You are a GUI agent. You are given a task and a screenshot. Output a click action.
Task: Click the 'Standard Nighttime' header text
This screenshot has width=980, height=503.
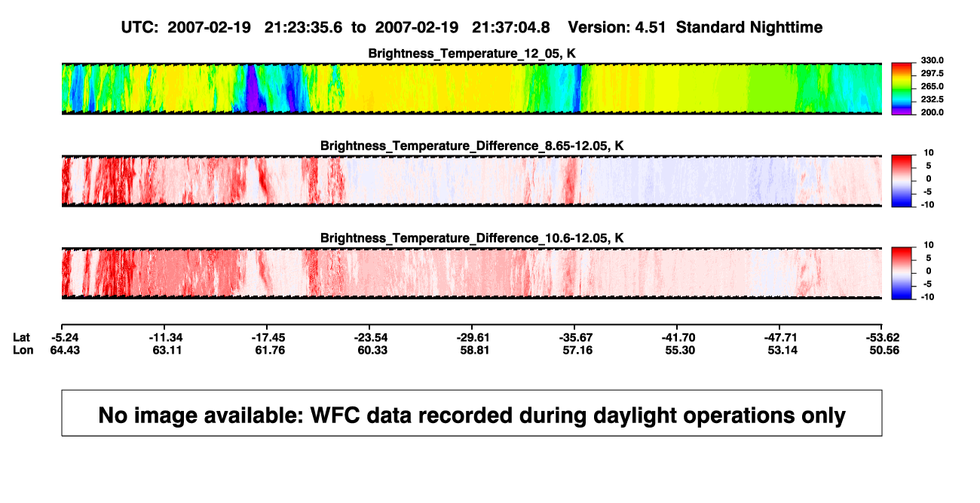[749, 27]
